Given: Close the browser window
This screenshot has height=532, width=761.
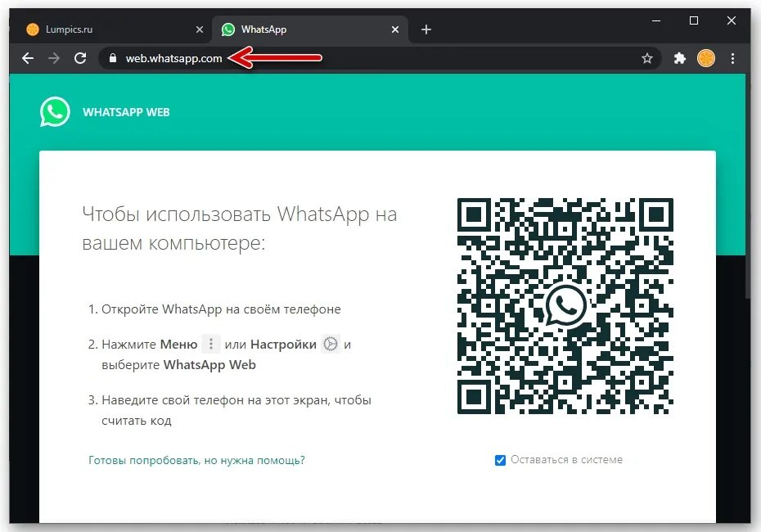Looking at the screenshot, I should click(x=732, y=20).
